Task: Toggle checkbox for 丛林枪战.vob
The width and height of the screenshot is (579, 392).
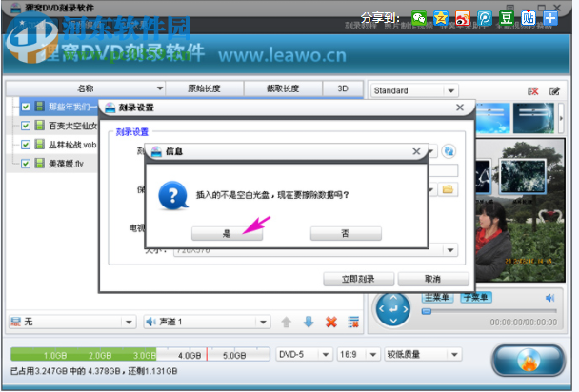Action: 26,145
